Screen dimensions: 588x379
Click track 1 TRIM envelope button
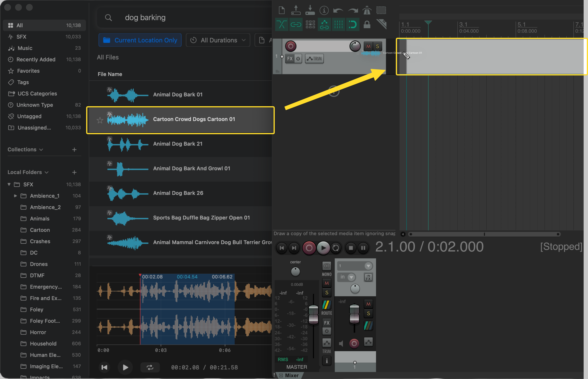[x=314, y=59]
